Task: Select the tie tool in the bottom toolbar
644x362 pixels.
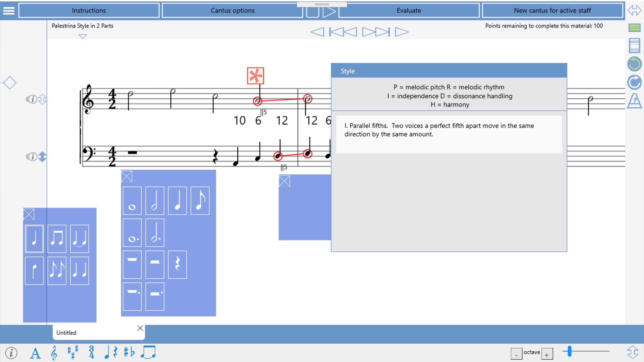Action: 149,353
